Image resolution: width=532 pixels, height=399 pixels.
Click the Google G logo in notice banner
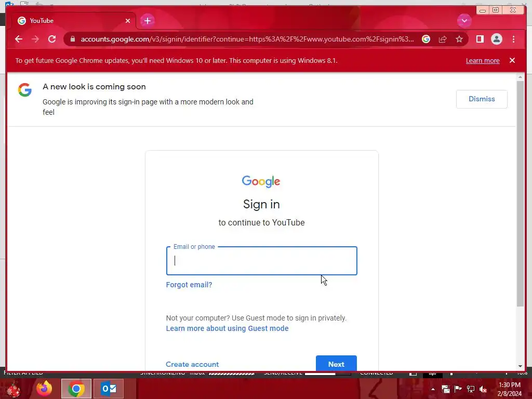pyautogui.click(x=25, y=90)
